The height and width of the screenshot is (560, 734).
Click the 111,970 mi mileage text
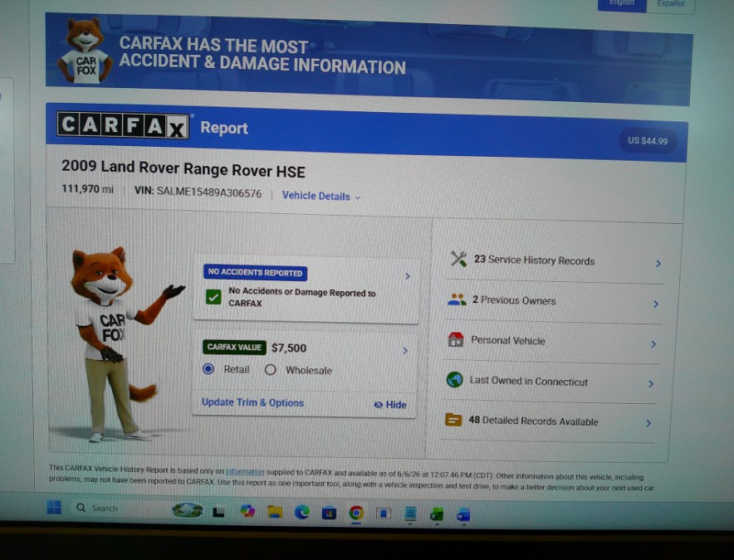87,189
